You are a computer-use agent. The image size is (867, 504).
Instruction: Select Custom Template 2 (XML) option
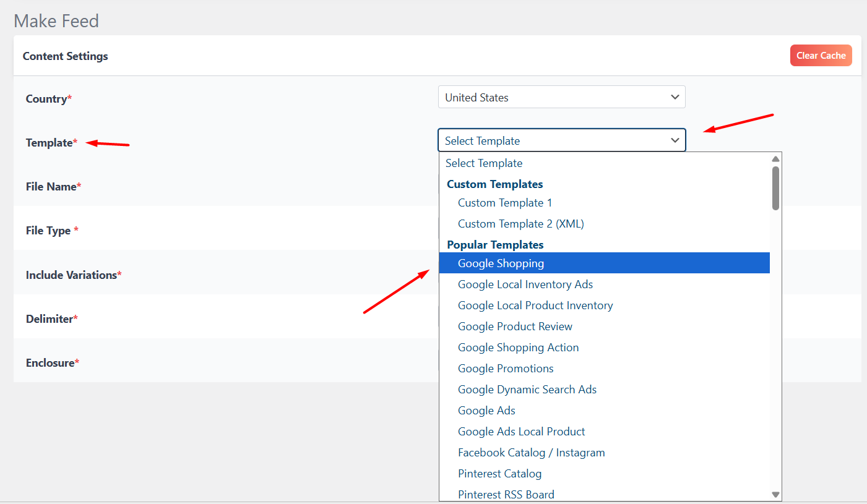pos(604,224)
